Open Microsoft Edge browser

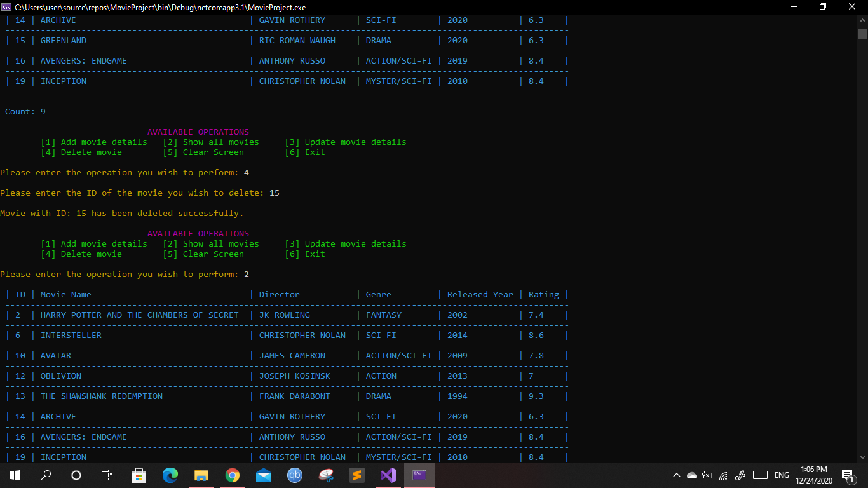pos(170,475)
